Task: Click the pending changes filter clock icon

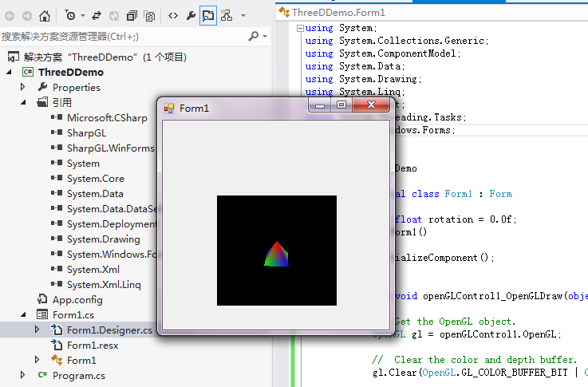Action: (70, 15)
